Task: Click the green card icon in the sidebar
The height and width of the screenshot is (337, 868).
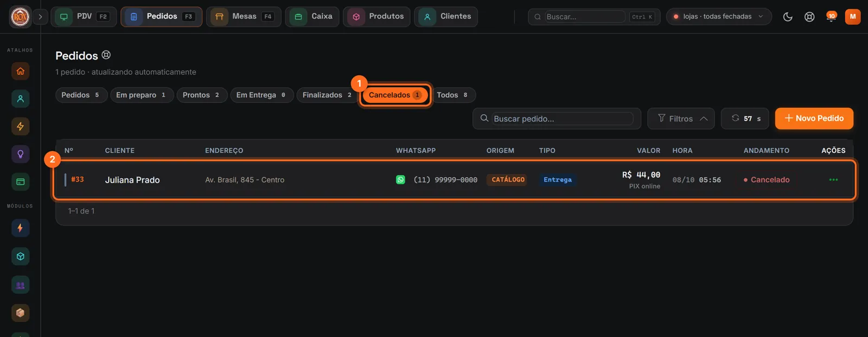Action: tap(21, 182)
